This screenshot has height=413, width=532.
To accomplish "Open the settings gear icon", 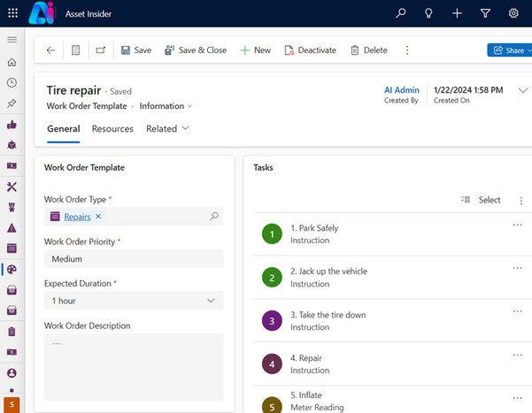I will [x=513, y=13].
